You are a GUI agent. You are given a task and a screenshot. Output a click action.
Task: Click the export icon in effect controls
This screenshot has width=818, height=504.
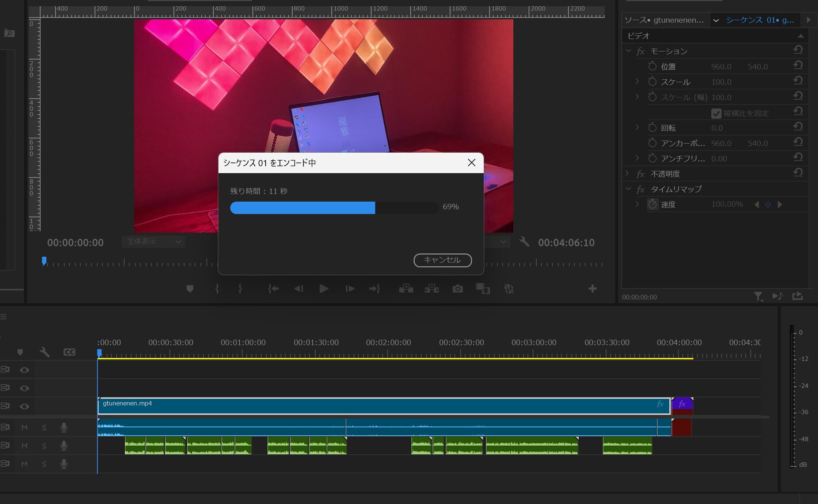(x=798, y=296)
